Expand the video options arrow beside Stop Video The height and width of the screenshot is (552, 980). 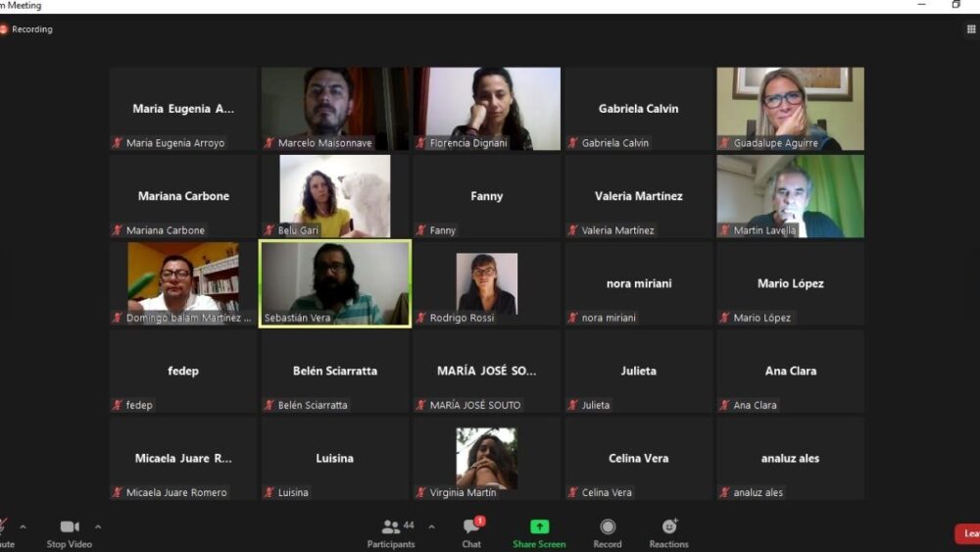point(98,527)
